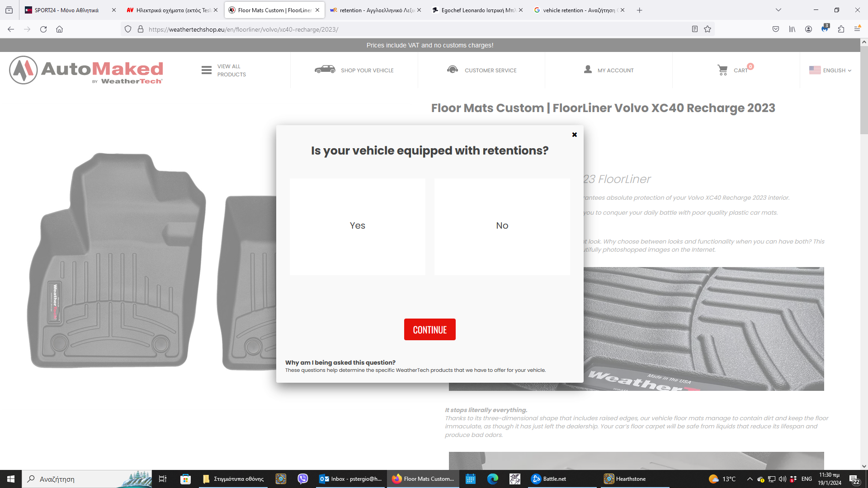Select the Yes option
868x488 pixels.
[x=357, y=226]
